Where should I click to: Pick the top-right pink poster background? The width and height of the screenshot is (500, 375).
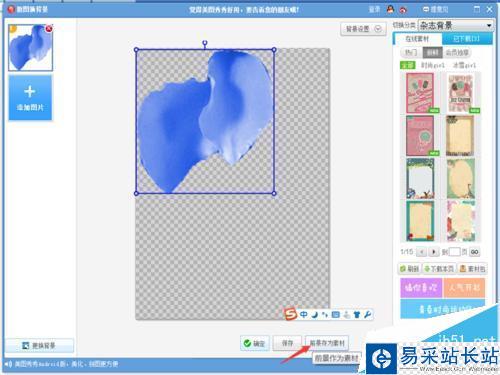[462, 93]
